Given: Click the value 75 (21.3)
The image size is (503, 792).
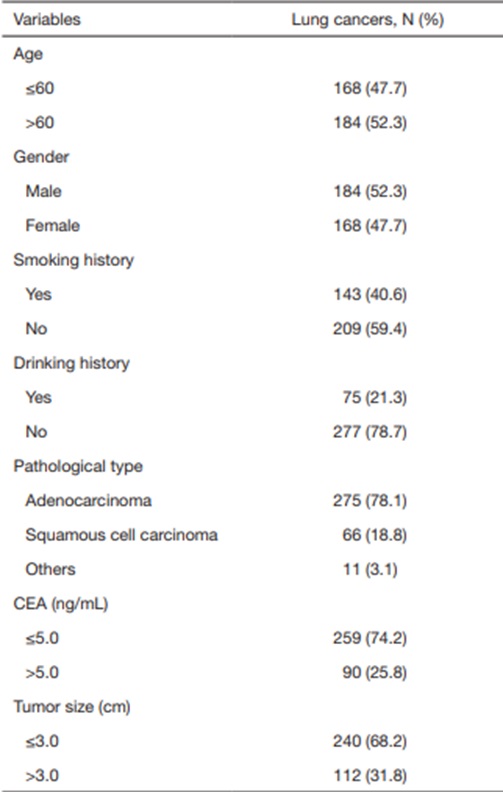Looking at the screenshot, I should (375, 398).
